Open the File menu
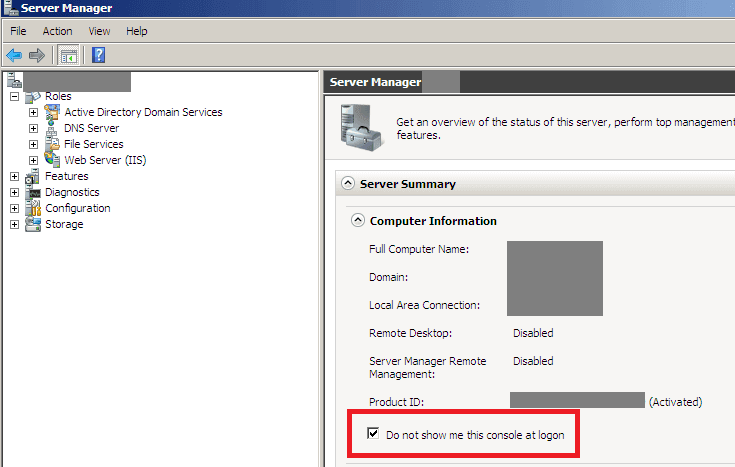Viewport: 735px width, 467px height. (18, 31)
